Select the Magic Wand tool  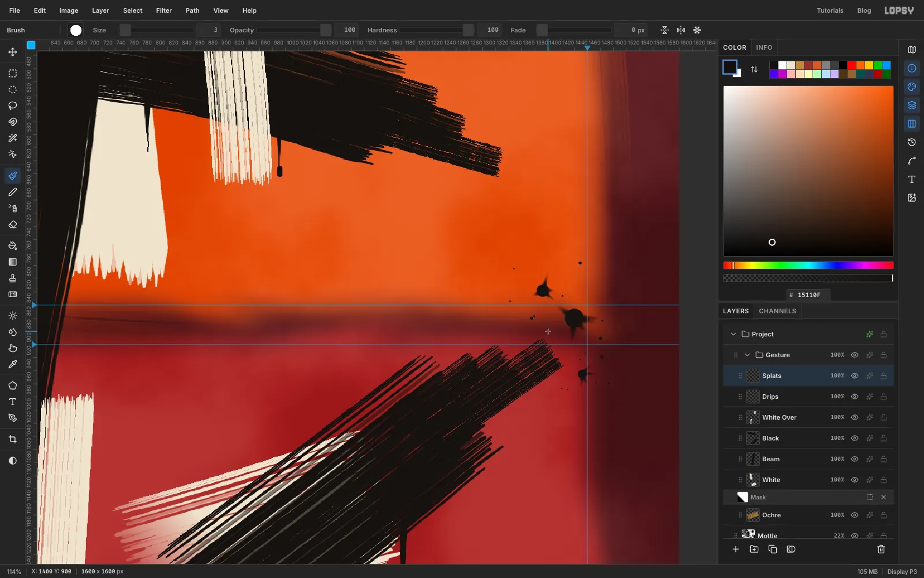tap(13, 138)
